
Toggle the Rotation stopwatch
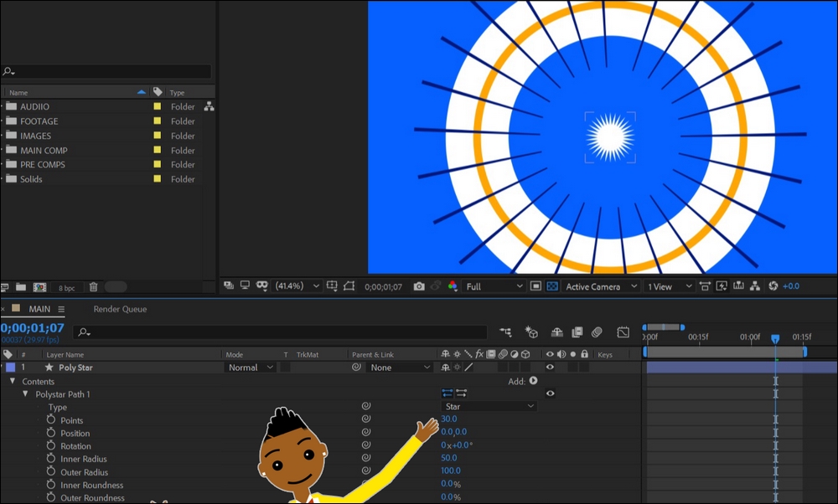pos(51,445)
